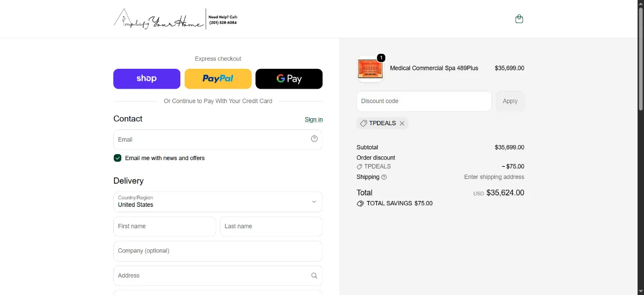Click the email help question mark icon
This screenshot has width=644, height=295.
314,139
